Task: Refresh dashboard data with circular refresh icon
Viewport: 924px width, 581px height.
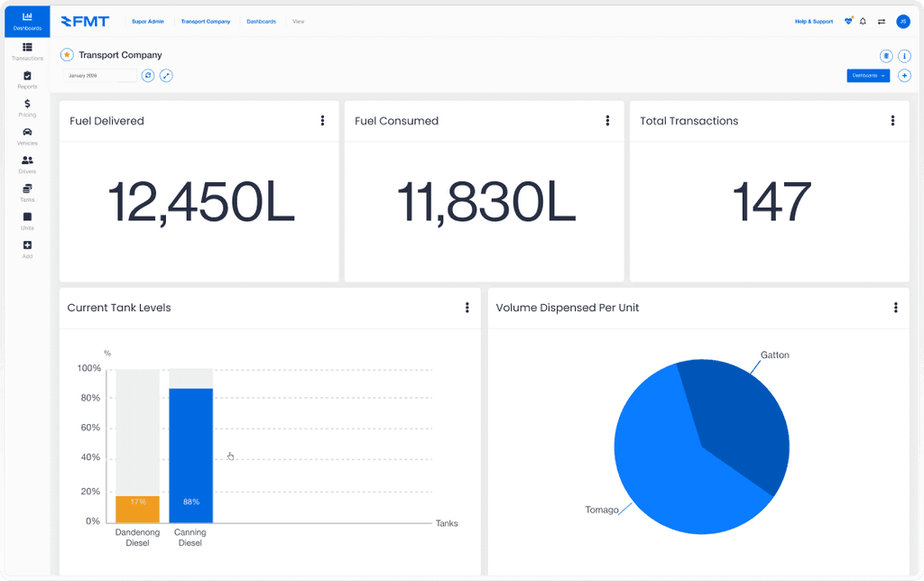Action: pos(148,76)
